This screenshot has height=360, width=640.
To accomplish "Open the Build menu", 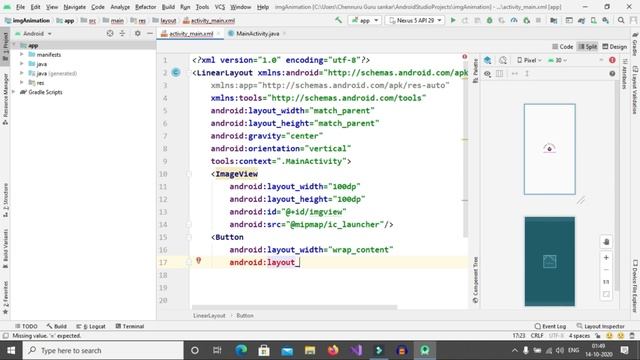I will point(168,7).
